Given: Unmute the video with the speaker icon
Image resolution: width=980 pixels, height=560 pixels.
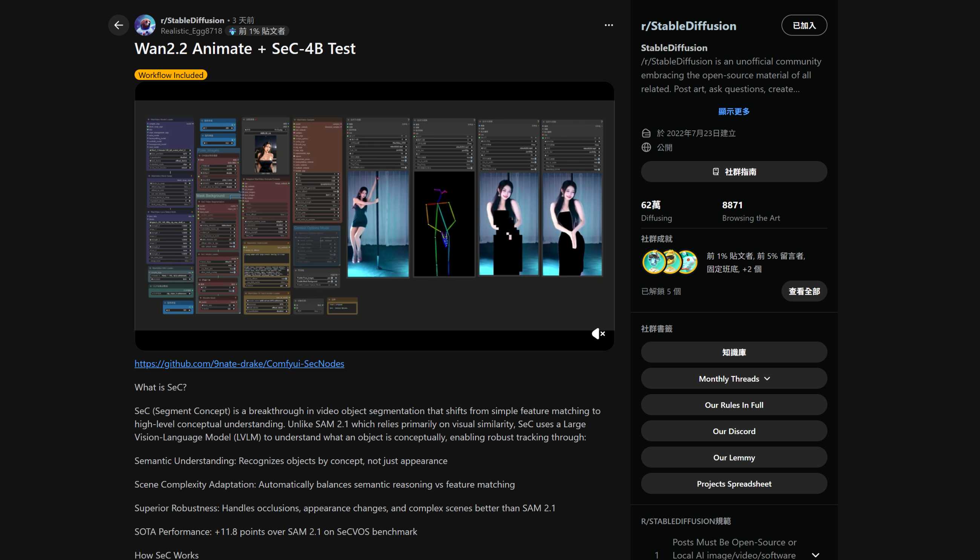Looking at the screenshot, I should tap(598, 333).
